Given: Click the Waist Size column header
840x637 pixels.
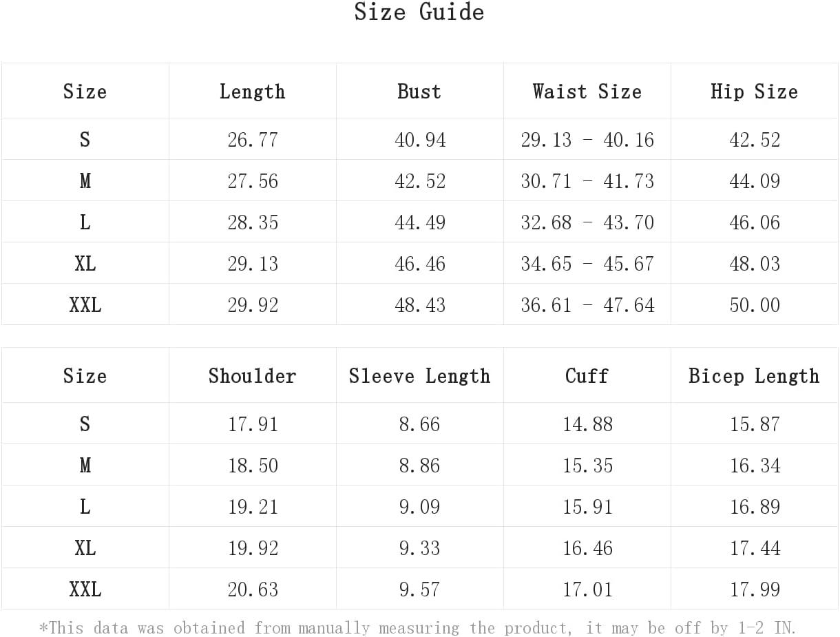Looking at the screenshot, I should (587, 92).
